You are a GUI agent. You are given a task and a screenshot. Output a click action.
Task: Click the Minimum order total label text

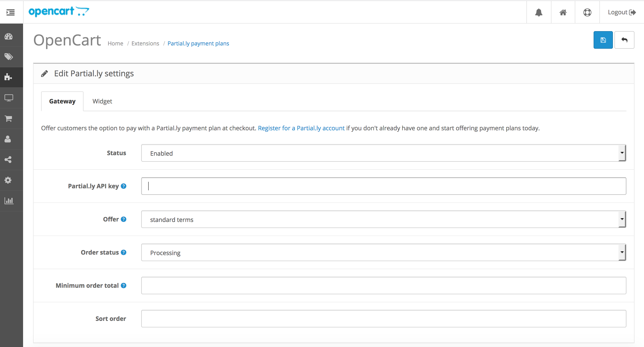pyautogui.click(x=87, y=285)
